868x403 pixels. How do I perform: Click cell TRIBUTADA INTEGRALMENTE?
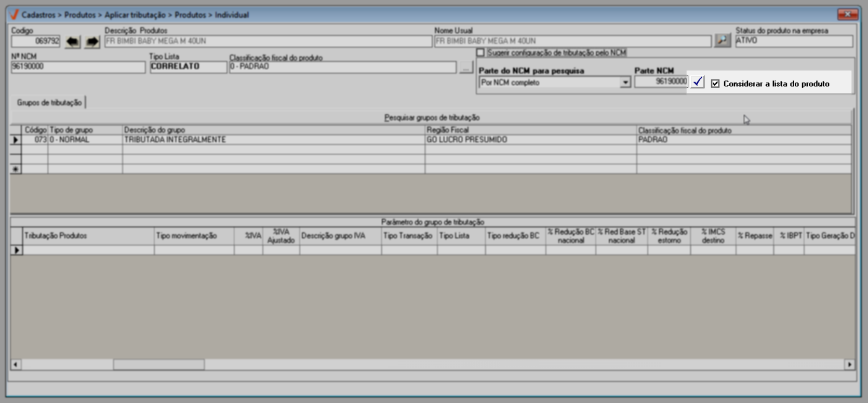[x=274, y=140]
